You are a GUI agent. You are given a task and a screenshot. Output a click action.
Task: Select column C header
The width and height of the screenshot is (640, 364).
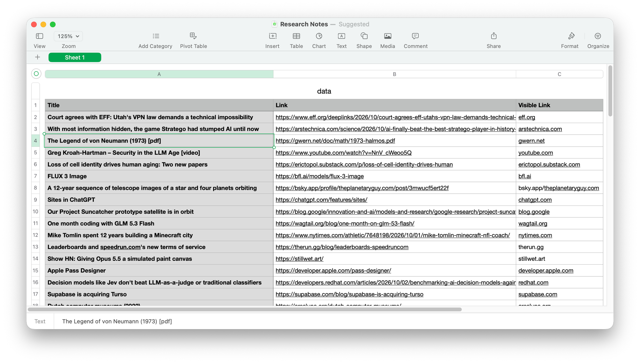click(x=559, y=74)
